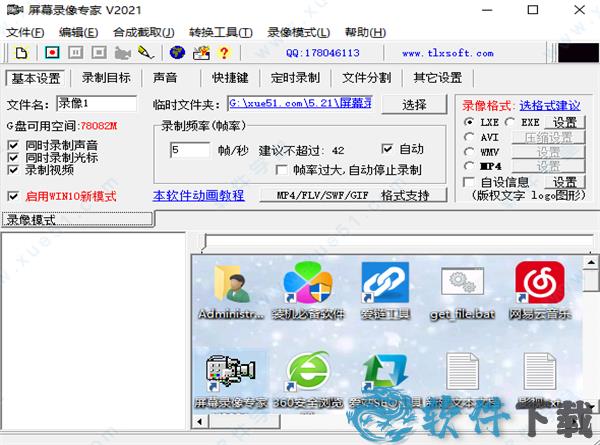Screen dimensions: 600x445
Task: Switch to the 定时录制 tab
Action: (x=295, y=78)
